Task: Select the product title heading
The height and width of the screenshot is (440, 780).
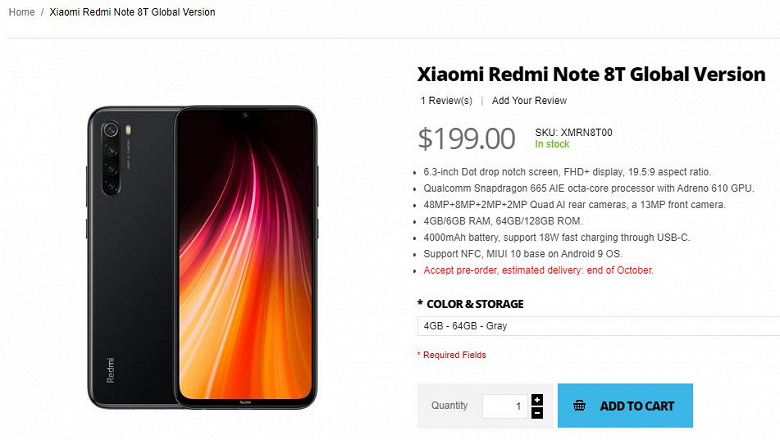Action: click(x=590, y=74)
